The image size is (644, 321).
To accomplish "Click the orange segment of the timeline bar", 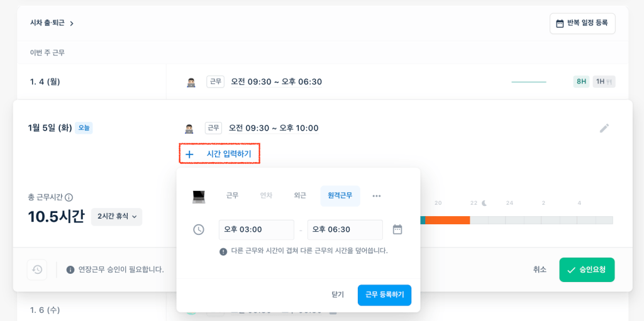I will tap(447, 220).
